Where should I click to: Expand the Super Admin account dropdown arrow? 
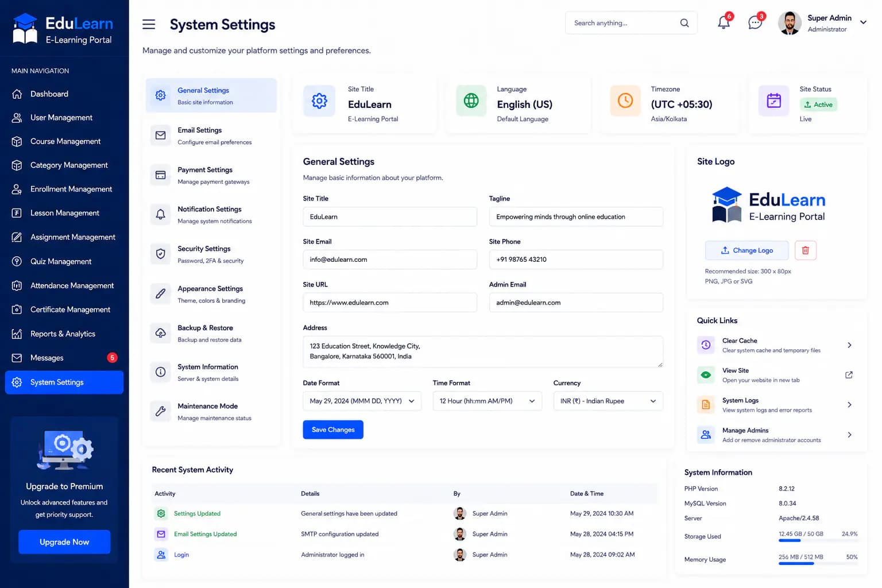click(863, 22)
